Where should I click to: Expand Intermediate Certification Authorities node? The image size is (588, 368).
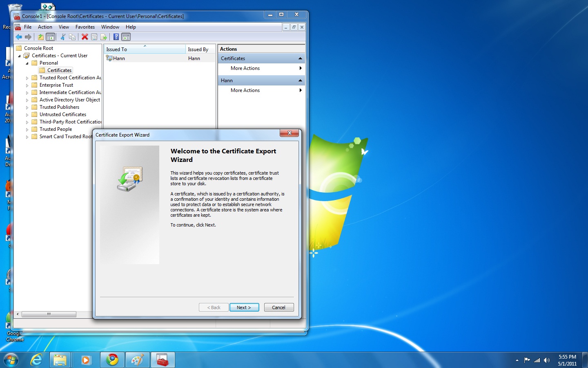coord(27,93)
